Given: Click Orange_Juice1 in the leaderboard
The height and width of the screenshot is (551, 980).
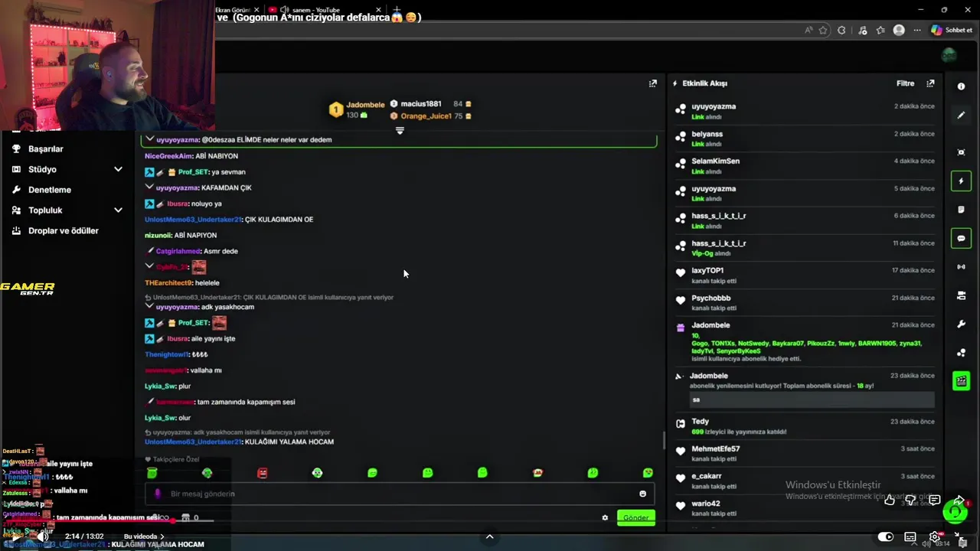Looking at the screenshot, I should click(426, 116).
